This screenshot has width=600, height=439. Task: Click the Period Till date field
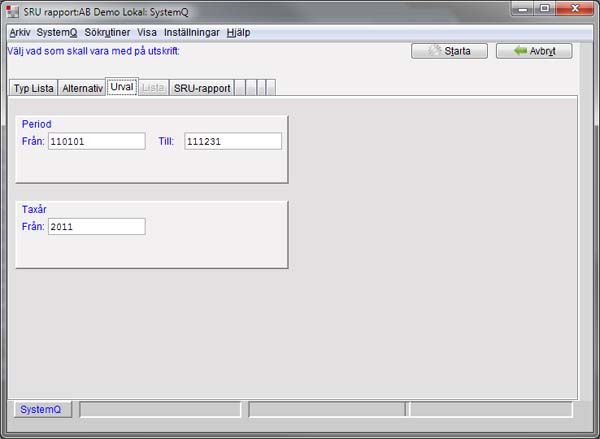232,141
